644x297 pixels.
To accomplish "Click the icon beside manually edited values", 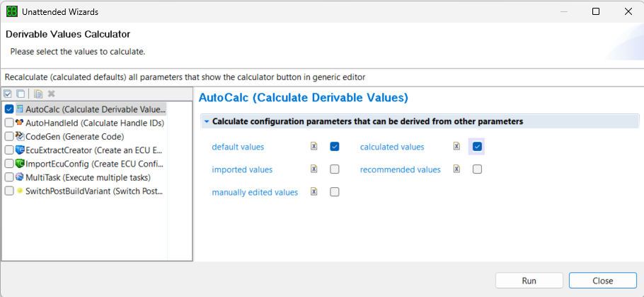I will coord(314,192).
